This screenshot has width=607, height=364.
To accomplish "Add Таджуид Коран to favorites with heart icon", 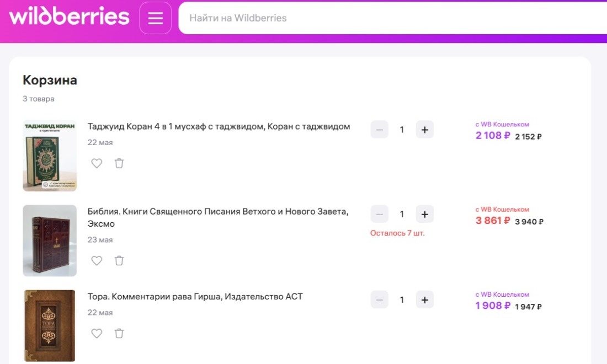I will click(97, 163).
